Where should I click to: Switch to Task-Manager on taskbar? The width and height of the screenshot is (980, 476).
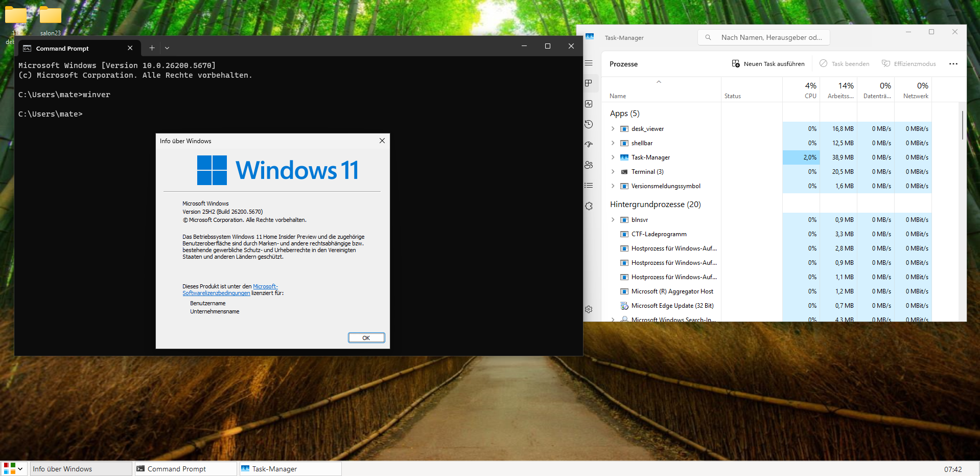point(291,469)
